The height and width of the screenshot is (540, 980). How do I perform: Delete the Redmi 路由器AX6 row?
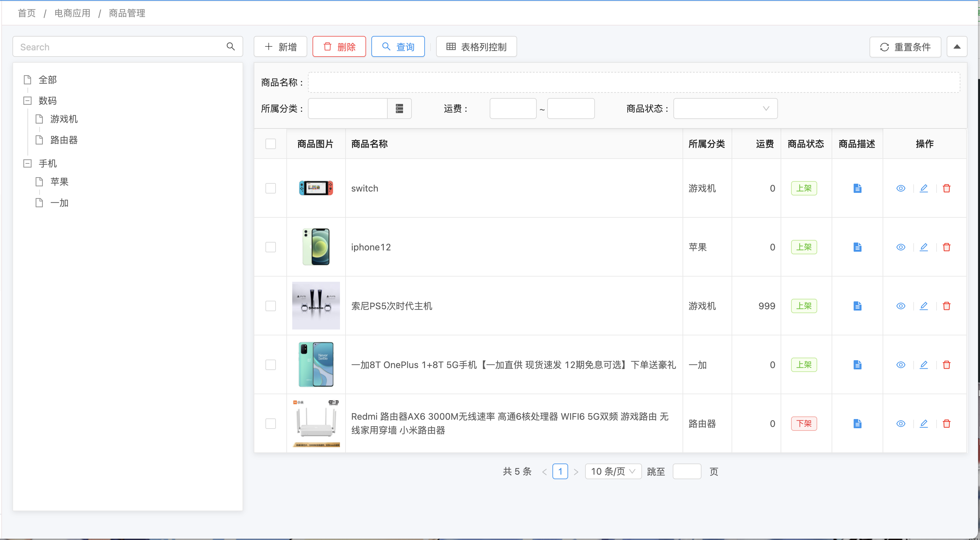click(x=947, y=424)
